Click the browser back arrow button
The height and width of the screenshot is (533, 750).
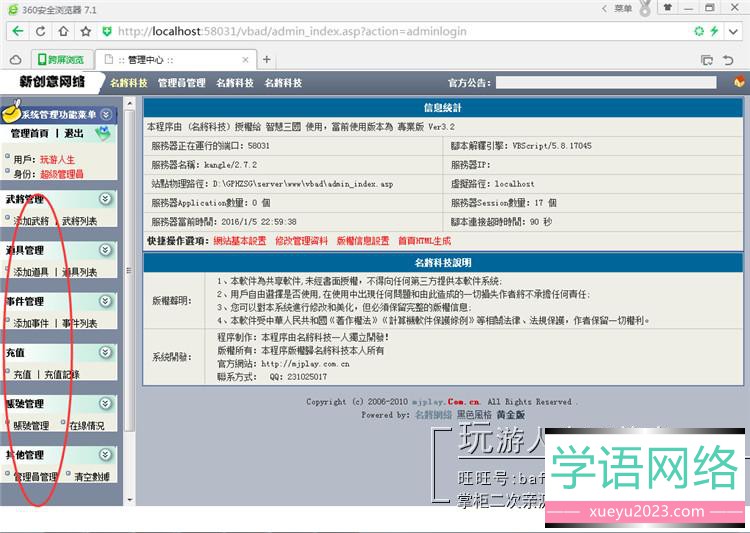[17, 32]
